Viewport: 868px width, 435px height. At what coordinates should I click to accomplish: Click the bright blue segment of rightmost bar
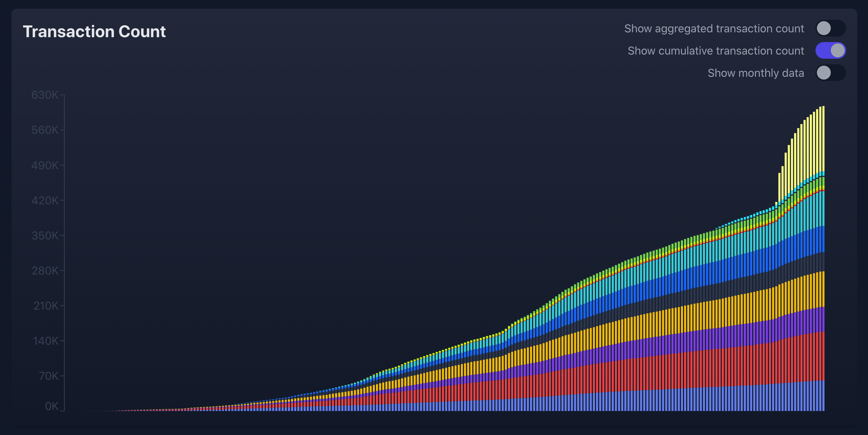coord(823,239)
